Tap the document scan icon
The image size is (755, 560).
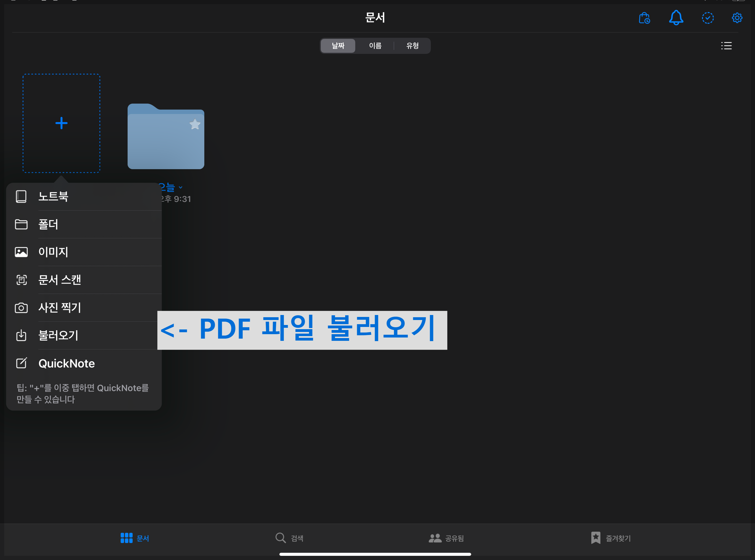pos(21,280)
